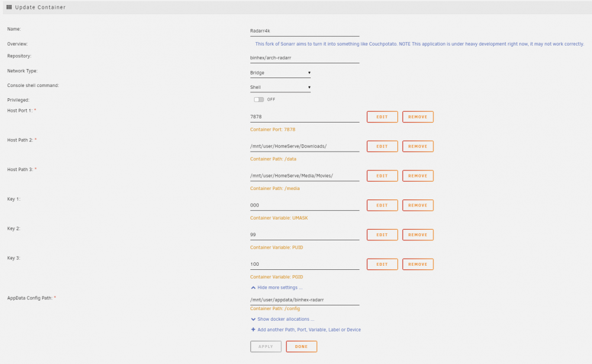Open the Network Type dropdown showing Bridge
This screenshot has height=364, width=592.
click(x=280, y=73)
